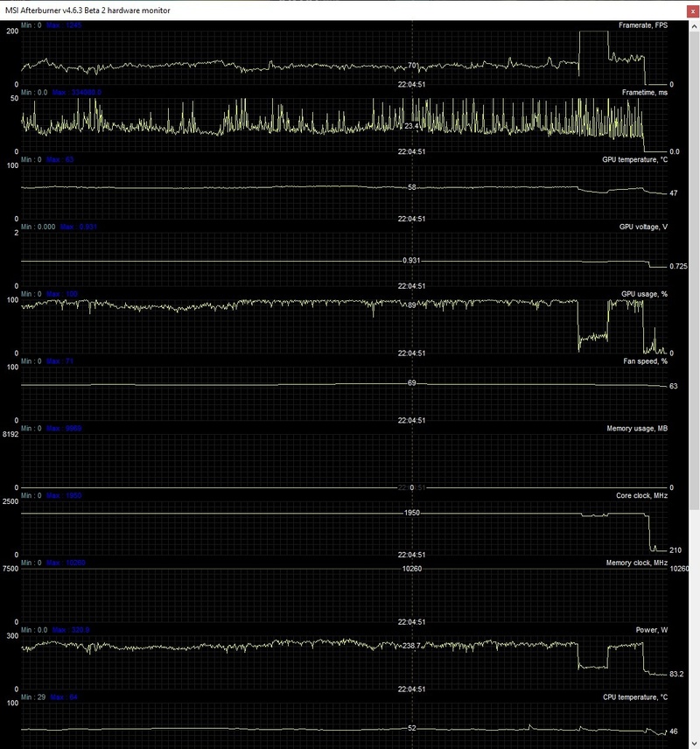This screenshot has width=700, height=749.
Task: Click GPU temperature cursor reading 58
Action: coord(412,188)
